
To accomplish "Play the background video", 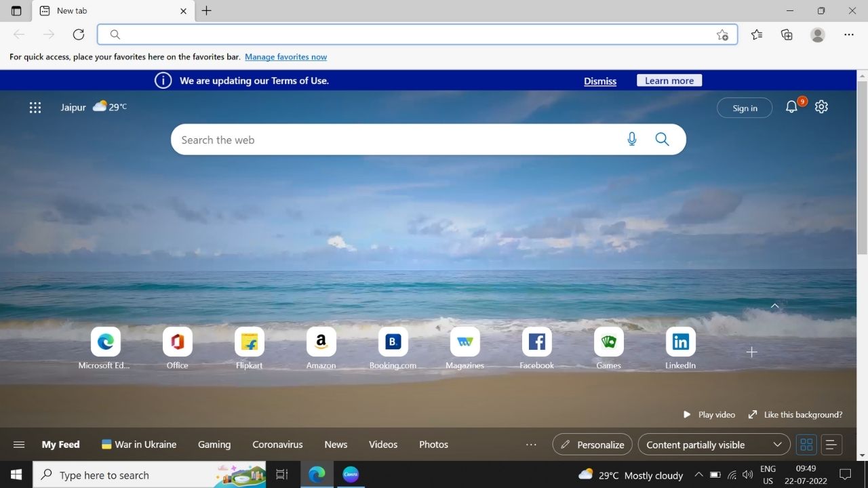I will click(709, 414).
